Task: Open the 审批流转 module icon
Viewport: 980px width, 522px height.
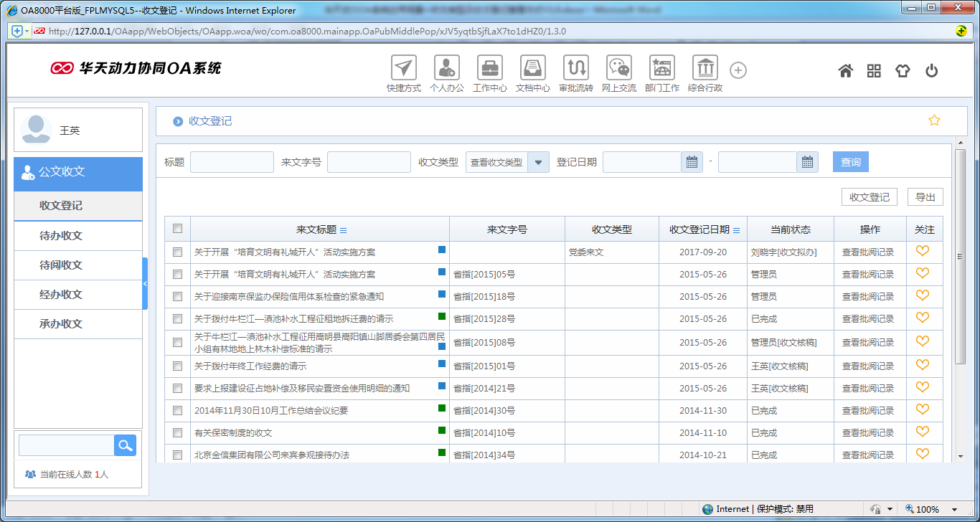Action: [x=576, y=69]
